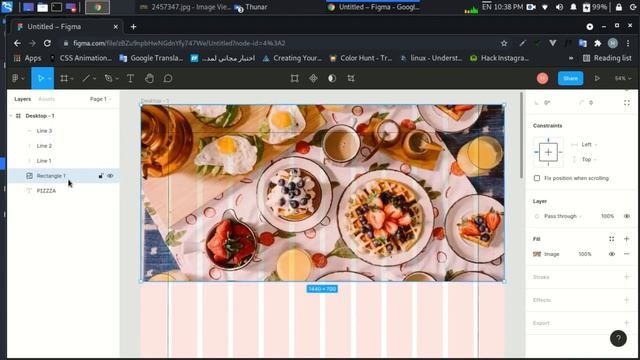640x360 pixels.
Task: Click the independent corners icon
Action: [627, 102]
